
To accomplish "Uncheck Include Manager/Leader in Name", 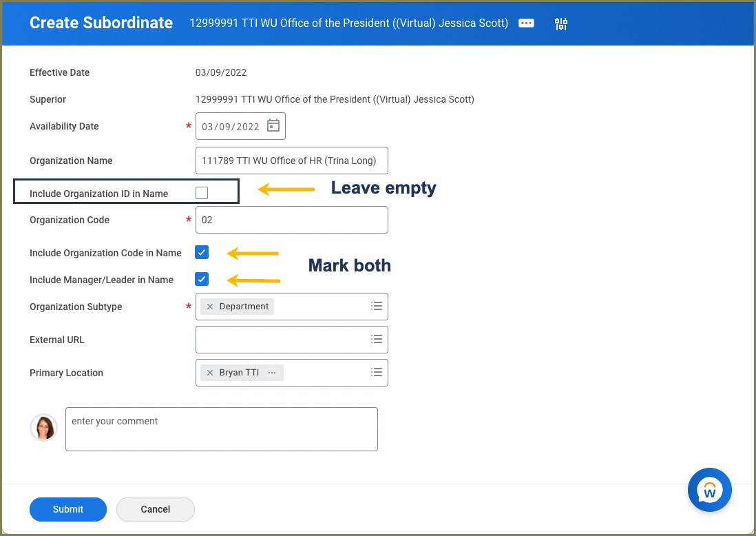I will tap(202, 279).
